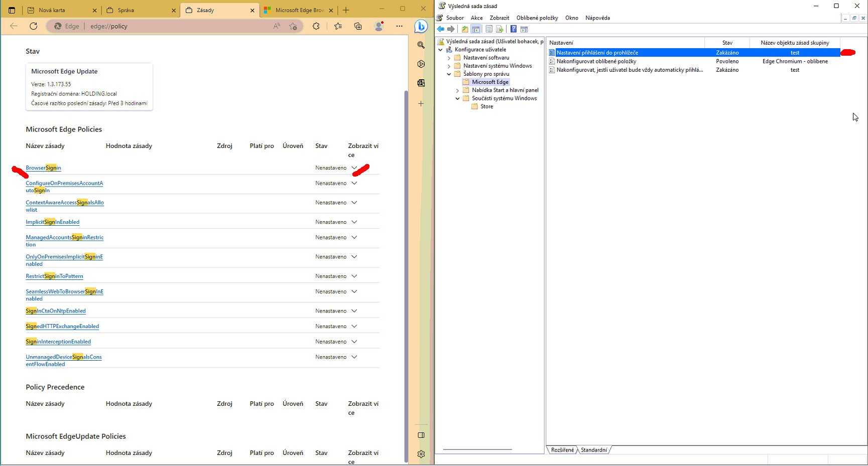The image size is (868, 466).
Task: Open Microsoft 365 icon in Edge sidebar
Action: (421, 64)
